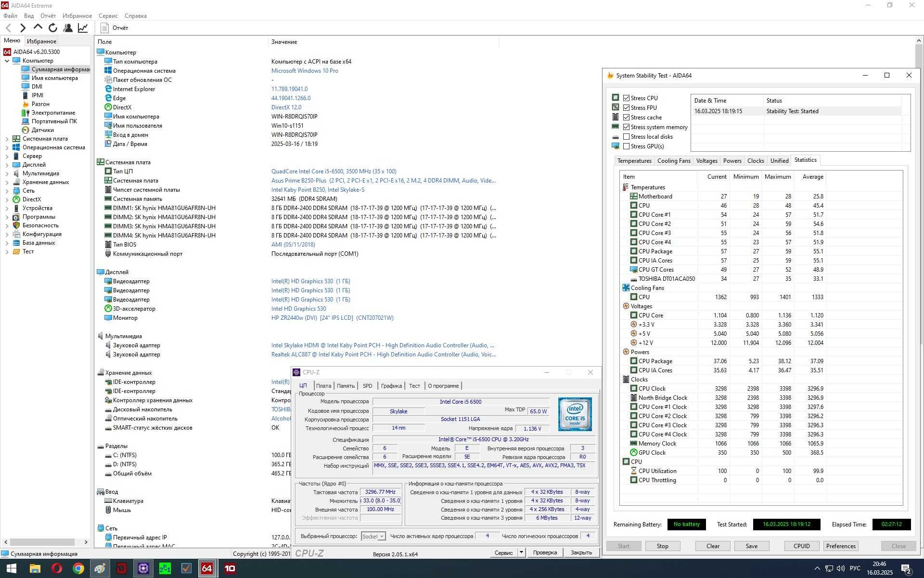Open the notification center icon
924x578 pixels.
point(906,569)
